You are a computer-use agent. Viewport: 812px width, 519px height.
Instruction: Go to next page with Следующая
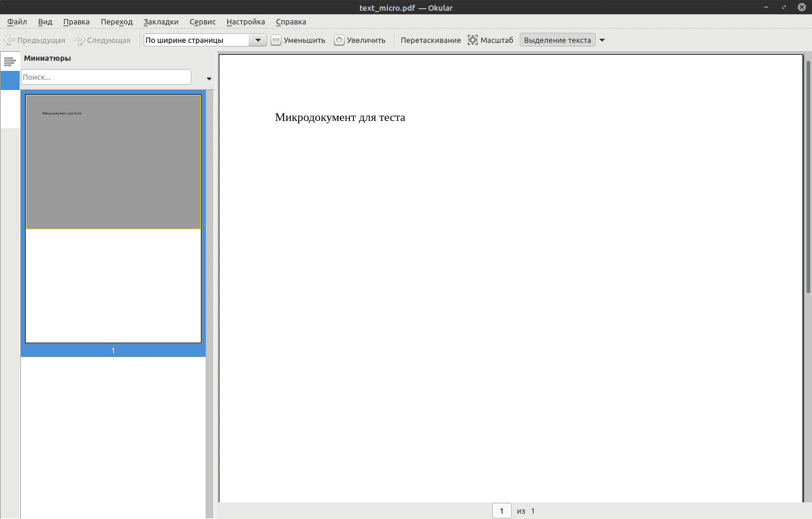102,41
